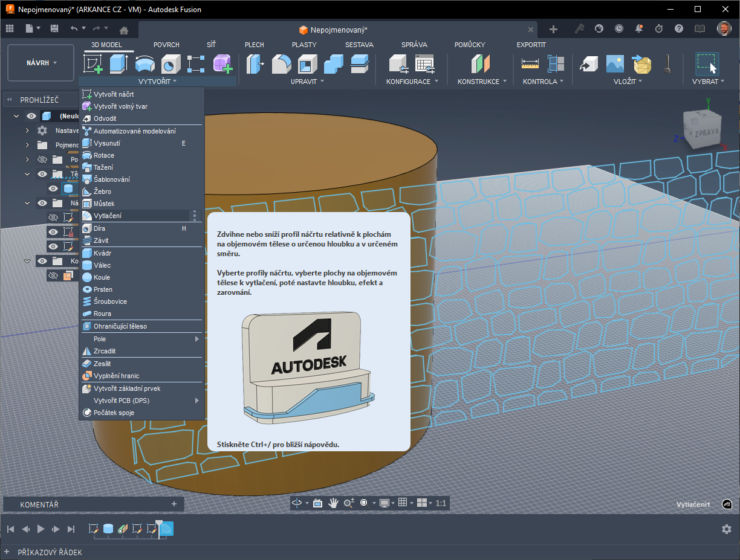Open the NÁVRH workspace dropdown
The image size is (740, 560).
41,63
